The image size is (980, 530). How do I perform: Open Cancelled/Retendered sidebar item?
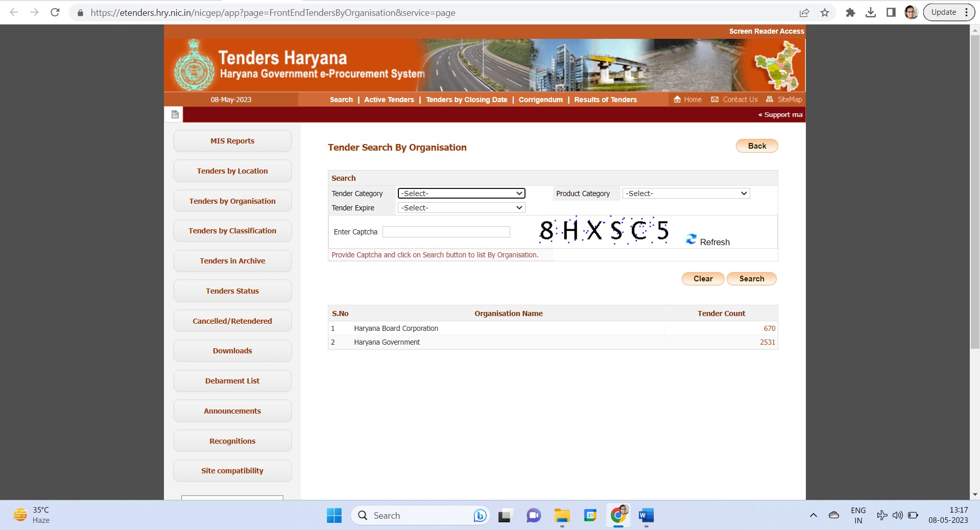point(232,321)
